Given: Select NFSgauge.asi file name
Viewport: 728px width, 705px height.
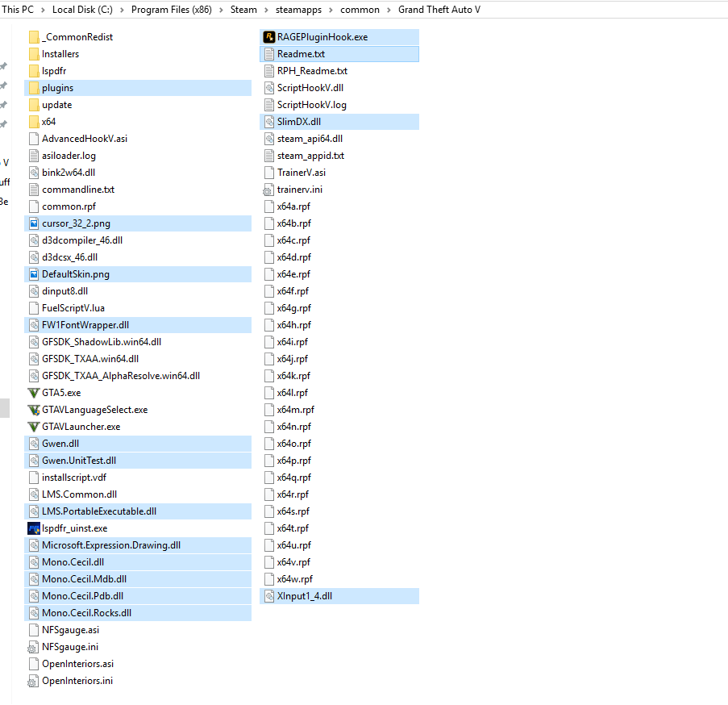Looking at the screenshot, I should 71,630.
